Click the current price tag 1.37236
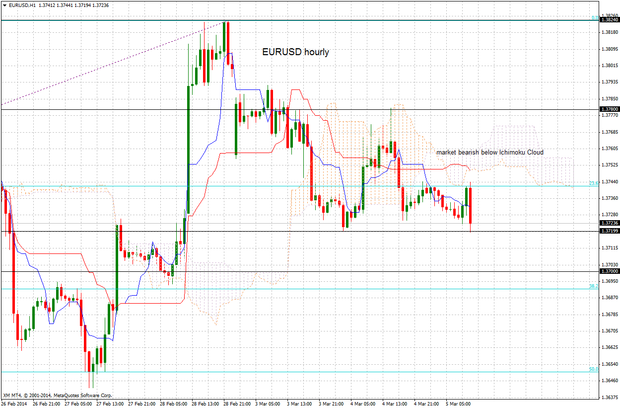Screen dimensions: 620x408 tap(609, 223)
